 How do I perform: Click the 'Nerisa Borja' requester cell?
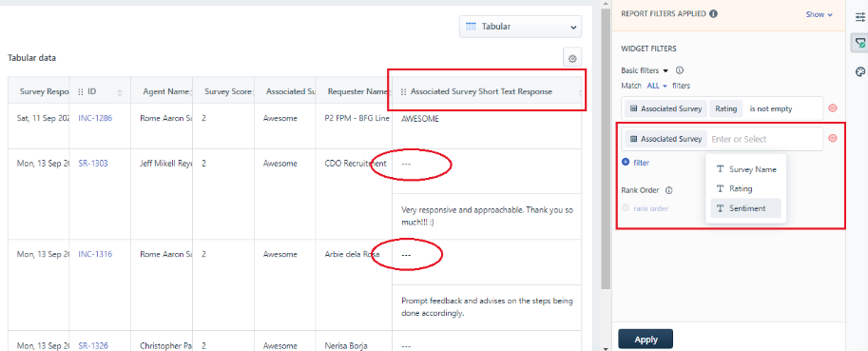[x=346, y=346]
